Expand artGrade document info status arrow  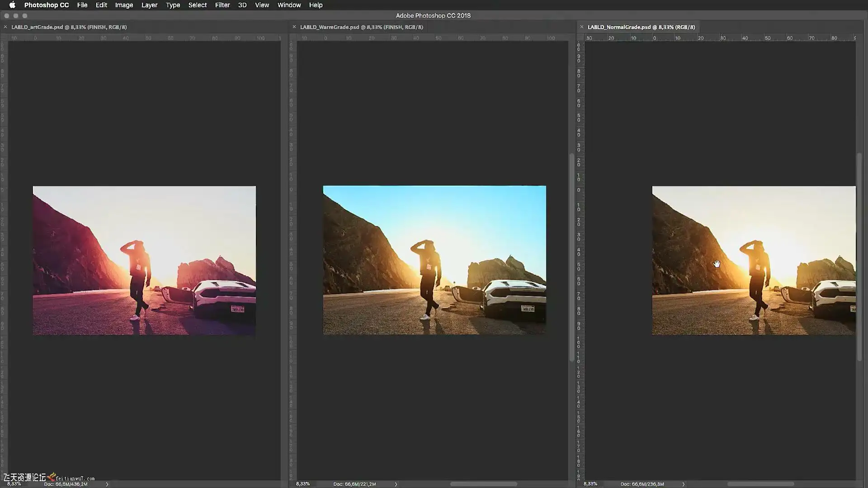(107, 484)
